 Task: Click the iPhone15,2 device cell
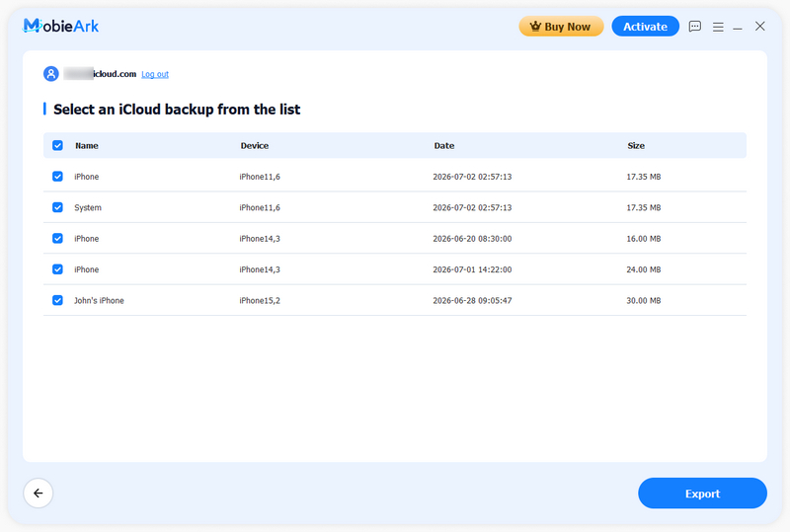click(260, 301)
